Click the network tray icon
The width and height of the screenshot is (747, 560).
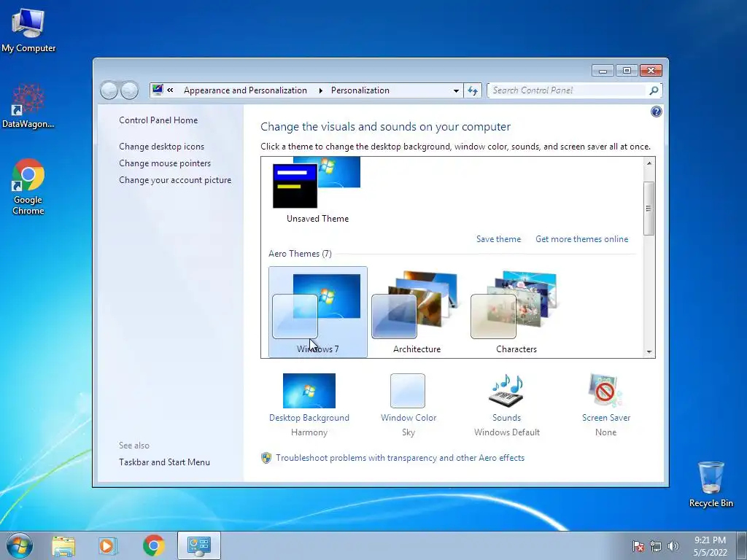(656, 546)
